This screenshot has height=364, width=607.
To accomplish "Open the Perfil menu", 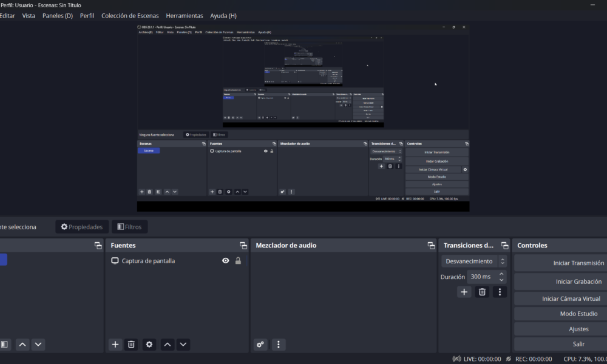I will (x=87, y=16).
